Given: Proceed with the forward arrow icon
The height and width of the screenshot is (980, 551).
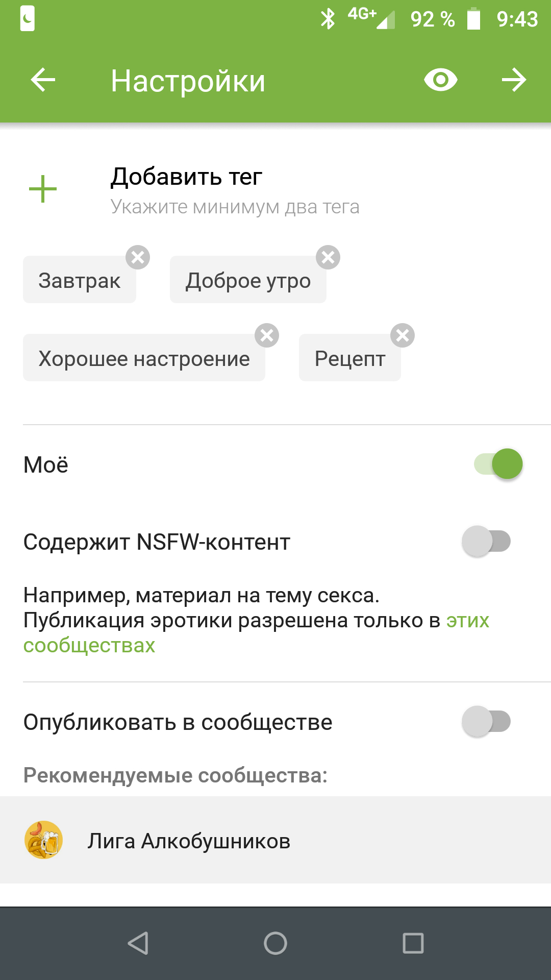Looking at the screenshot, I should click(x=514, y=80).
